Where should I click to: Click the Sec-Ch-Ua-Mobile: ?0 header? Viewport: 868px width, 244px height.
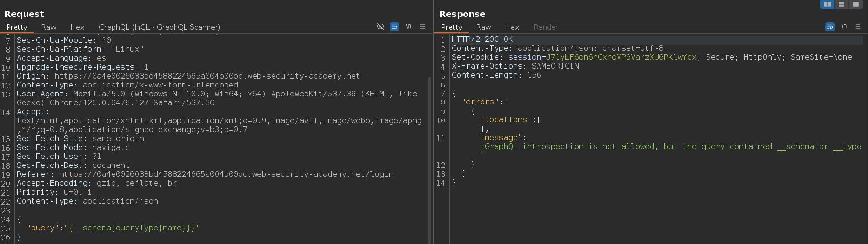[x=64, y=40]
